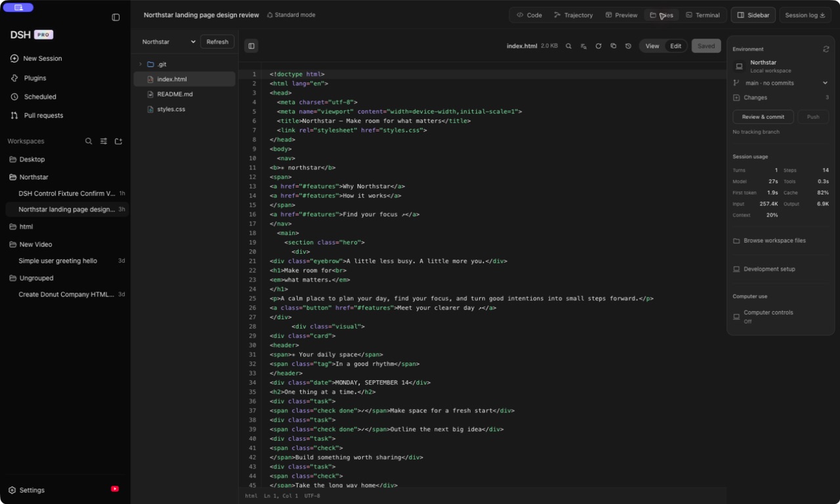Click the Northstar landing page design review title
The height and width of the screenshot is (504, 840).
tap(201, 15)
